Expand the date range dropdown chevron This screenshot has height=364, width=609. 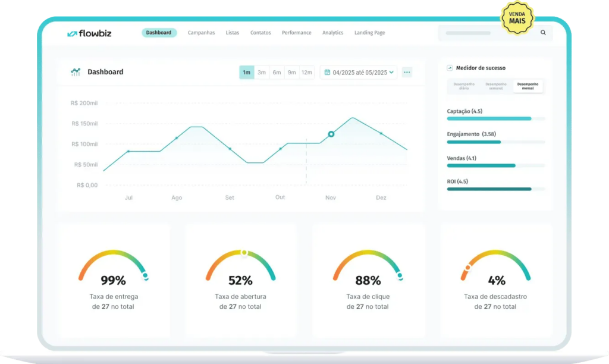392,73
